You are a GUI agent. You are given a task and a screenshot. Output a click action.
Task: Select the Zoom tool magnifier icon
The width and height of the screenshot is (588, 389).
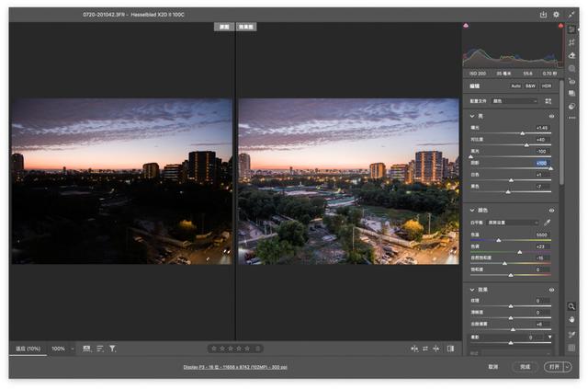tap(571, 306)
